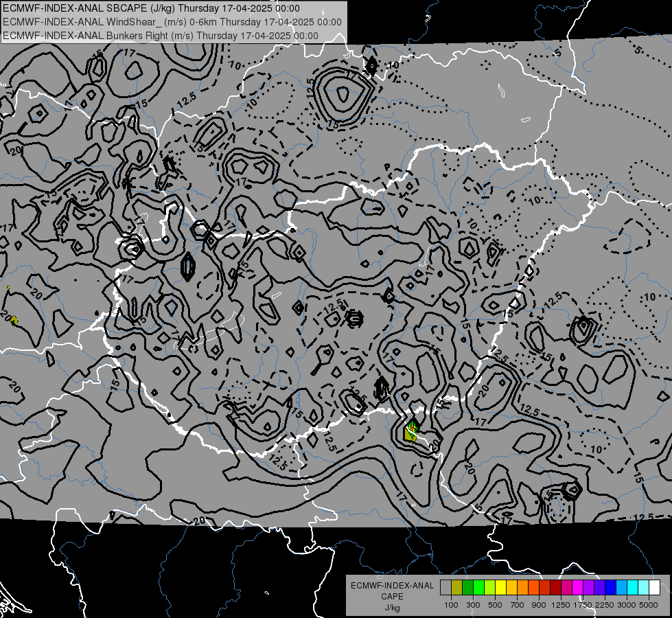Click the CAPE label in the legend
The image size is (672, 618).
coord(392,596)
